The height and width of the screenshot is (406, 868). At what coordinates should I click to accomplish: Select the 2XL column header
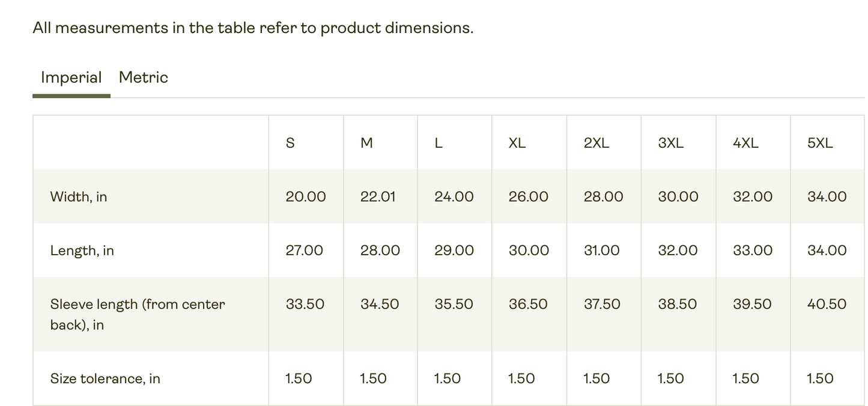point(596,143)
